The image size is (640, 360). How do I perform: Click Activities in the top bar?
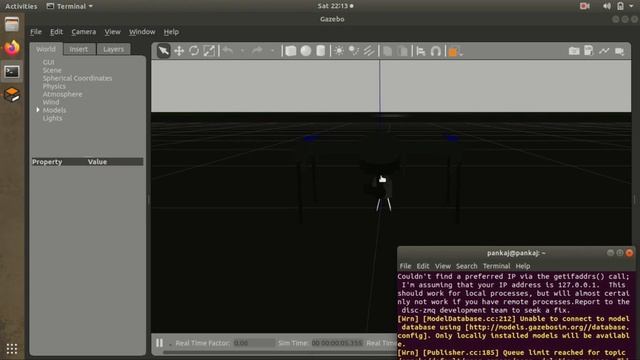tap(21, 6)
